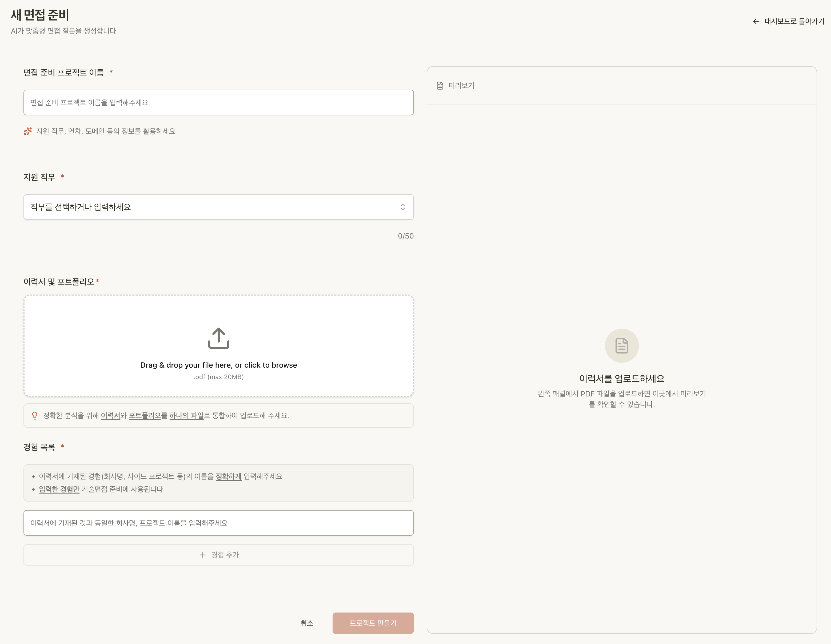Click the experience name input field
831x644 pixels.
[218, 523]
